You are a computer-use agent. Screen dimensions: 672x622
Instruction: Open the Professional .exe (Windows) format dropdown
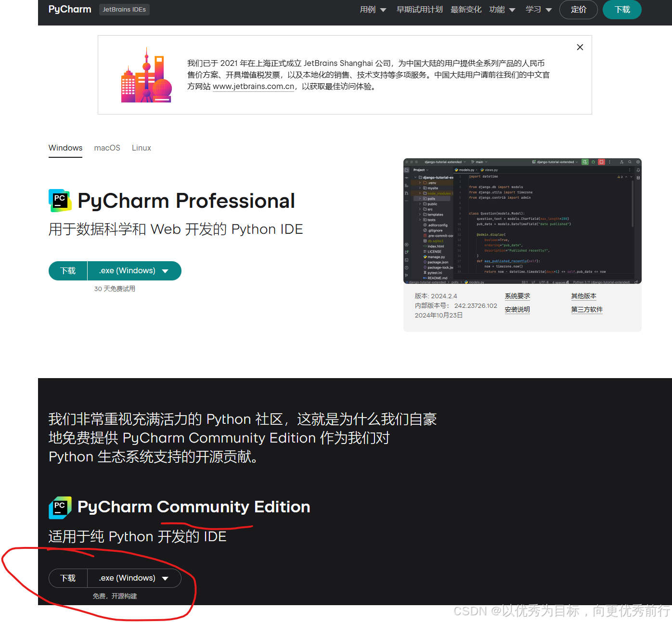[x=134, y=271]
